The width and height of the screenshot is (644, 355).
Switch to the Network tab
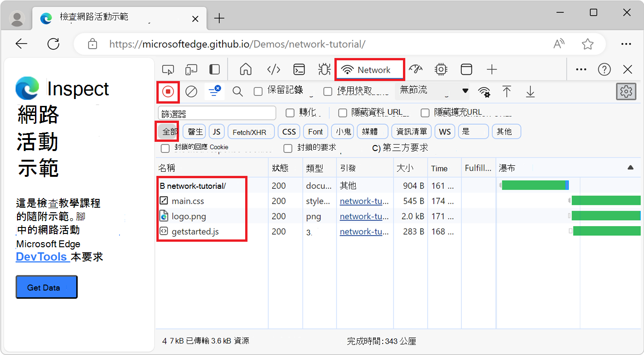pos(370,69)
